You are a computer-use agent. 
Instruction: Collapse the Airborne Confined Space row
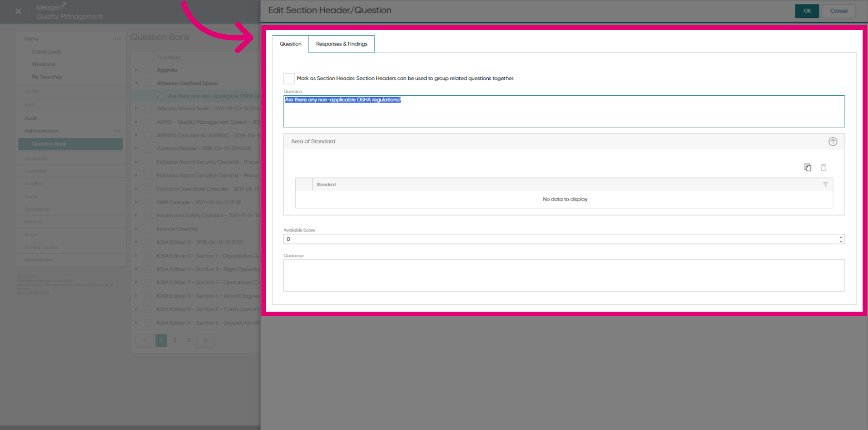click(x=136, y=84)
